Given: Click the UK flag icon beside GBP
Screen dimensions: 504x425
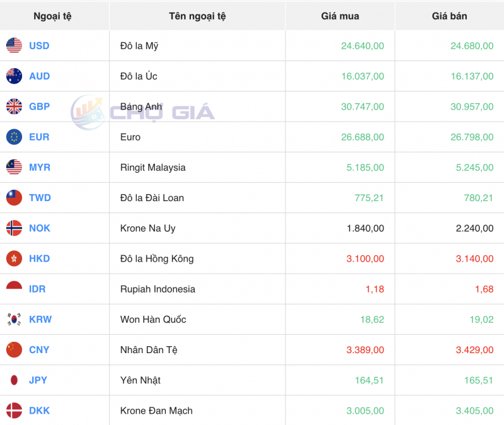Looking at the screenshot, I should [14, 107].
